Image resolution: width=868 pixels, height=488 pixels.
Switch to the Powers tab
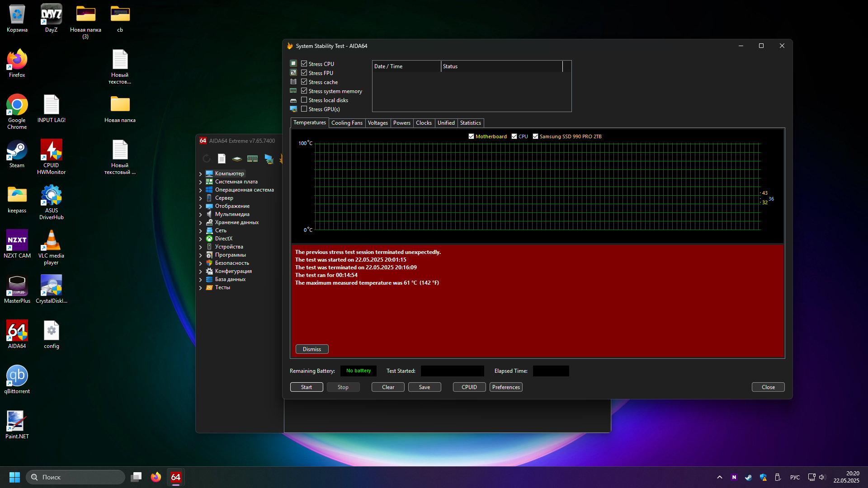[402, 123]
